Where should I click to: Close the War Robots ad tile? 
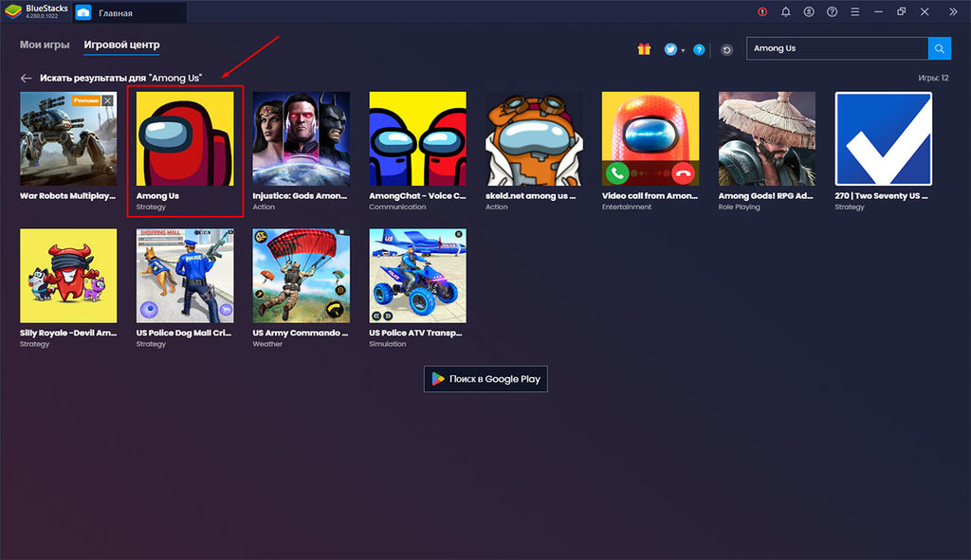(x=108, y=100)
